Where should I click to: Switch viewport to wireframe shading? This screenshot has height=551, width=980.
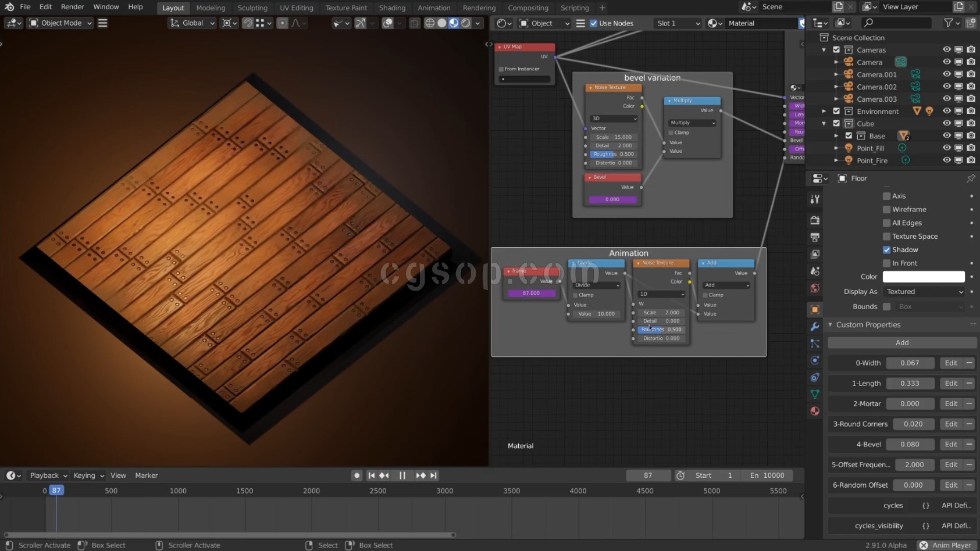430,23
